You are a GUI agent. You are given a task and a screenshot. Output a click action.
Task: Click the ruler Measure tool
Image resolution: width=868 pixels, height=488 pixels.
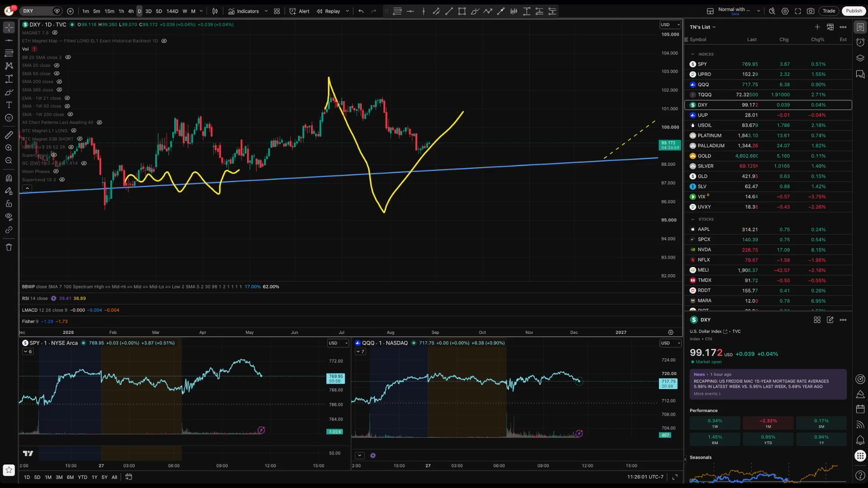[x=9, y=135]
